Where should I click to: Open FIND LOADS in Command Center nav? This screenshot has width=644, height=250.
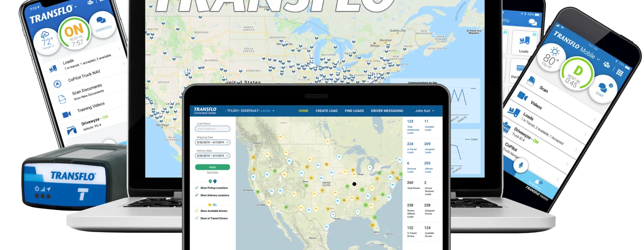(354, 111)
